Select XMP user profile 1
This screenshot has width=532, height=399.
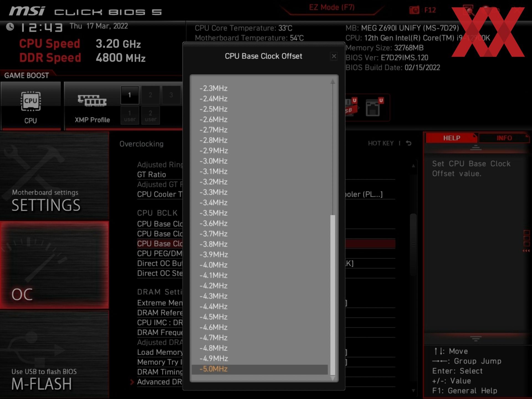130,116
